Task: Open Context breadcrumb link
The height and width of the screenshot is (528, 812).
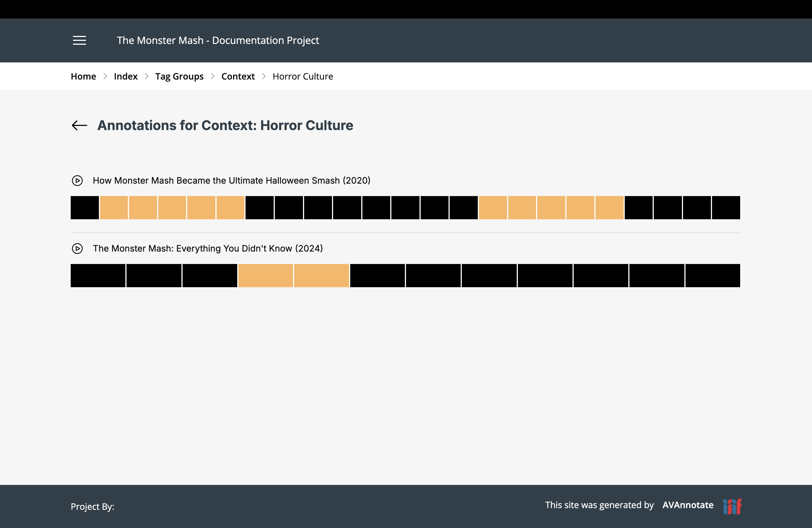Action: click(238, 76)
